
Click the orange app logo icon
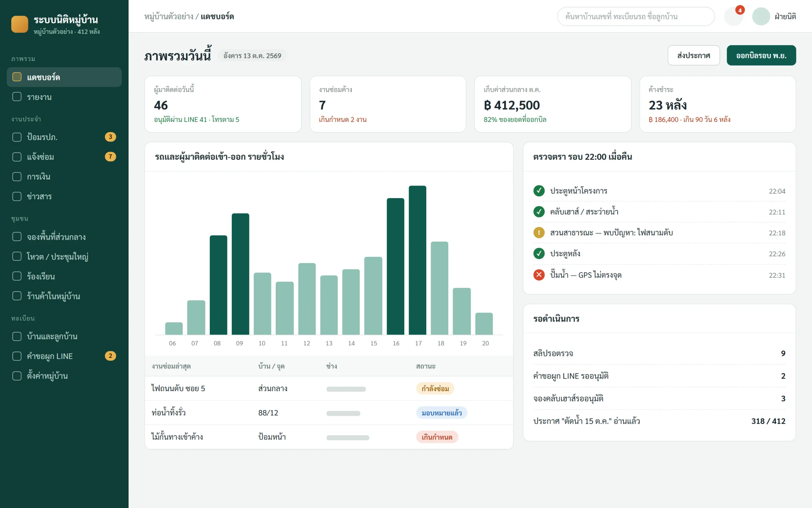tap(20, 24)
